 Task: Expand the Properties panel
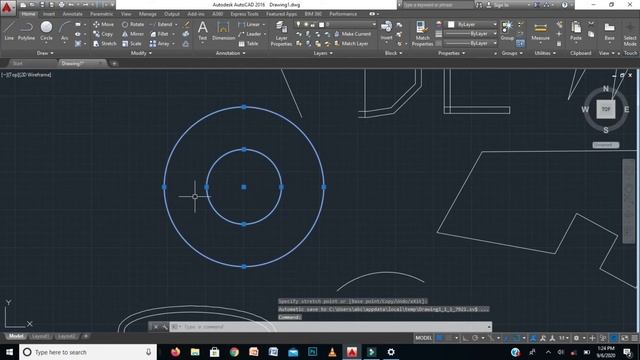(451, 53)
